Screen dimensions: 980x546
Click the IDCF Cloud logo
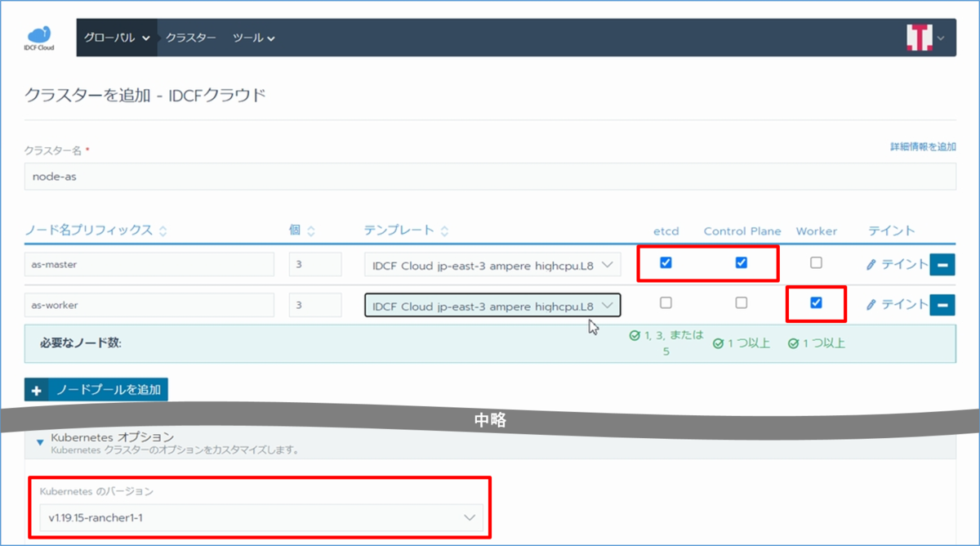coord(39,38)
